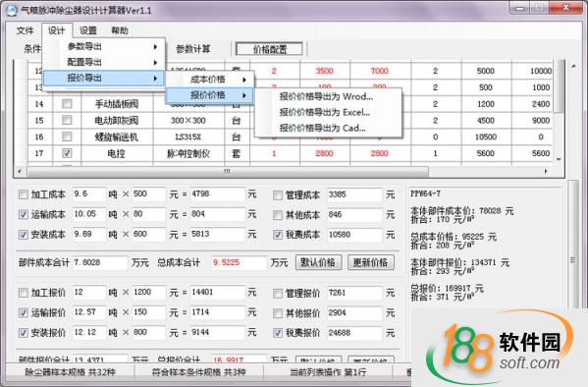Click the application icon in title bar
588x387 pixels.
tap(12, 10)
